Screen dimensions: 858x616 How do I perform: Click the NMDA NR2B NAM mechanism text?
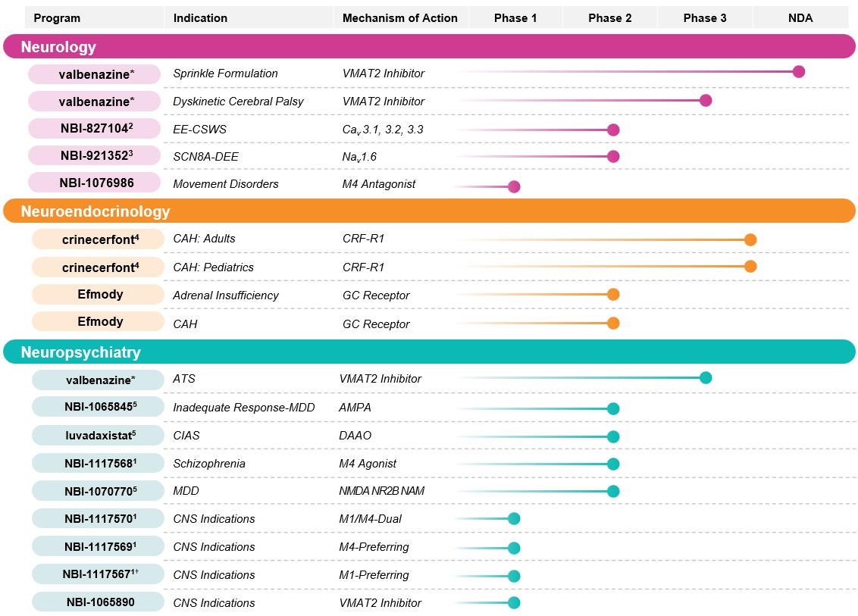point(382,491)
